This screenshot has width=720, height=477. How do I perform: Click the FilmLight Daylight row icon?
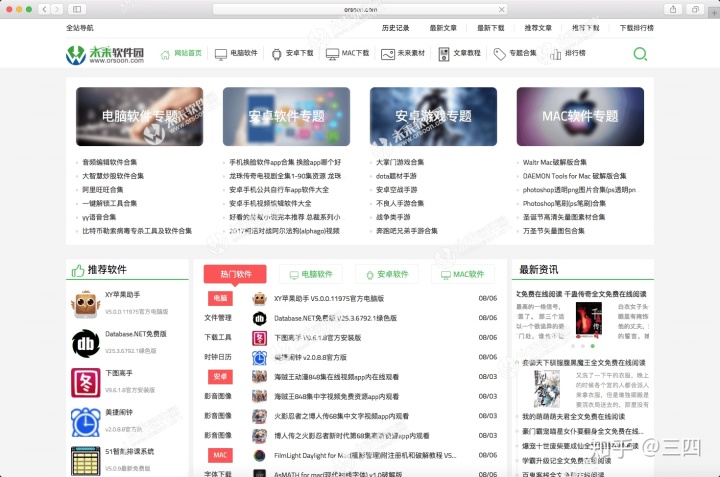(x=259, y=455)
